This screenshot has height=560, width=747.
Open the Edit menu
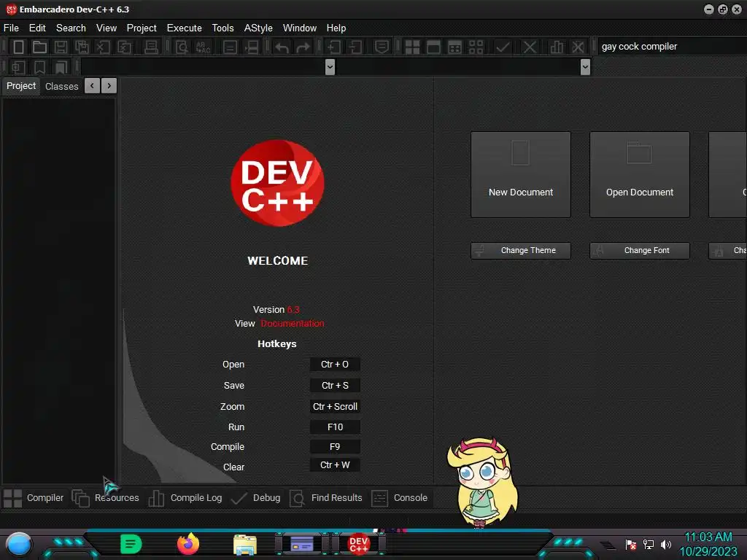pyautogui.click(x=37, y=28)
